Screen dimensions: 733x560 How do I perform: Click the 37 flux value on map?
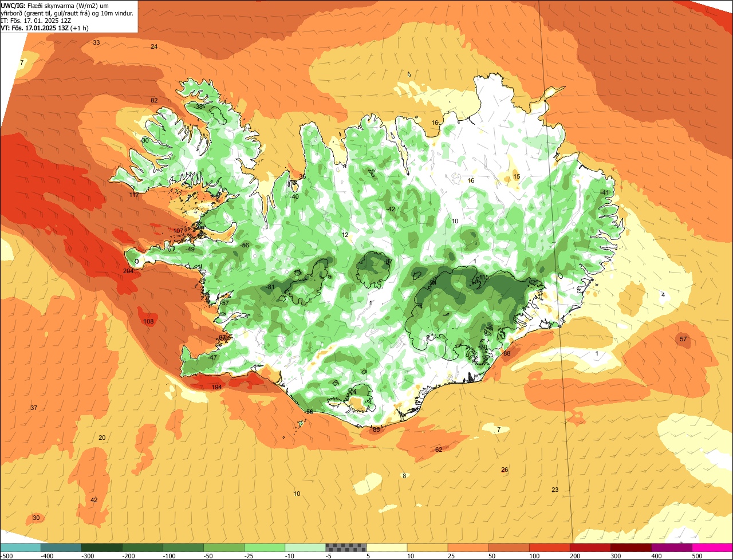pos(34,408)
